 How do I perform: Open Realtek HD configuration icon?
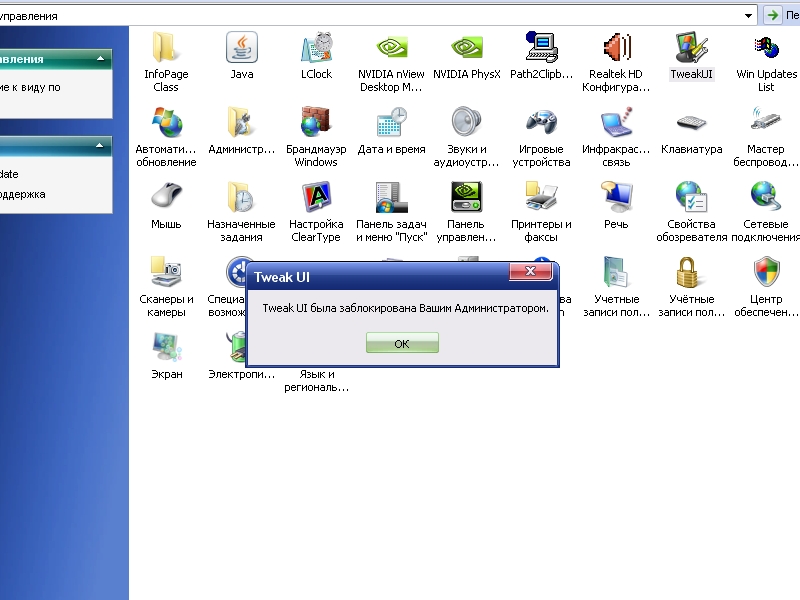(616, 47)
